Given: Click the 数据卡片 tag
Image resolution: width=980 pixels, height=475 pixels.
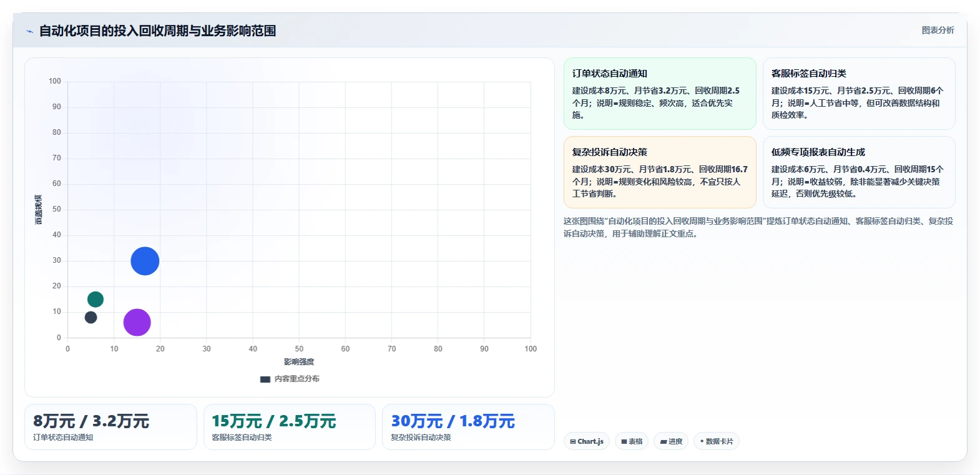Looking at the screenshot, I should coord(717,441).
